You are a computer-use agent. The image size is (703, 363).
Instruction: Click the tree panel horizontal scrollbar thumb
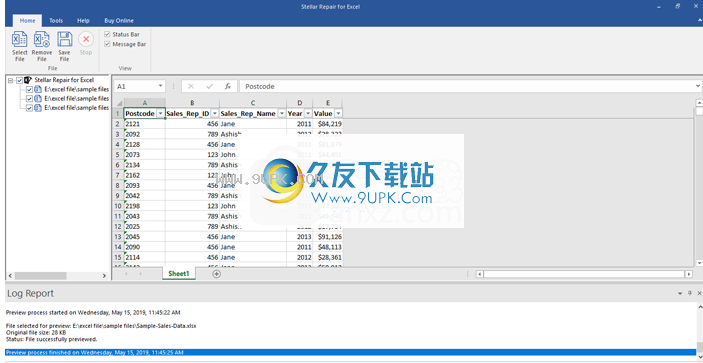pos(40,276)
